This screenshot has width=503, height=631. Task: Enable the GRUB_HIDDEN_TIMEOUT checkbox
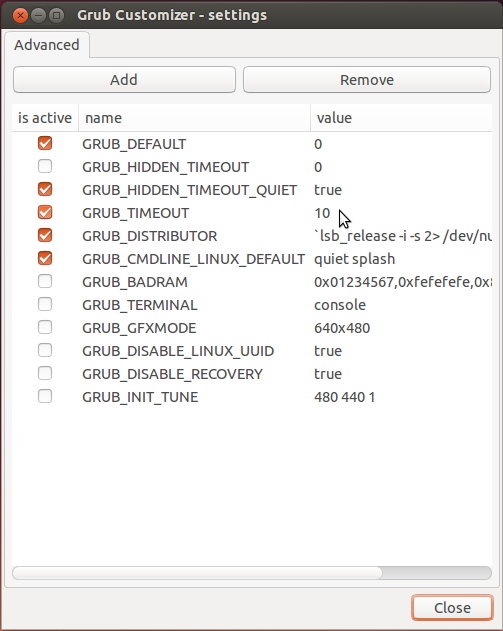(45, 166)
